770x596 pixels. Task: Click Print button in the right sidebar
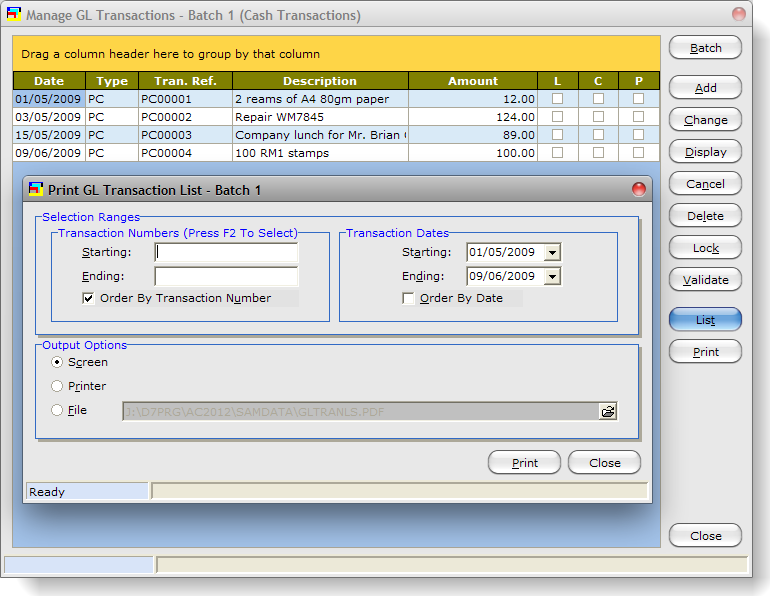click(x=705, y=352)
